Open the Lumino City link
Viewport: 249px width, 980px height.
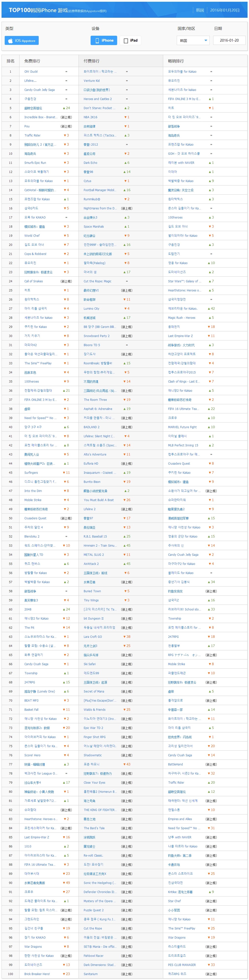[x=91, y=309]
